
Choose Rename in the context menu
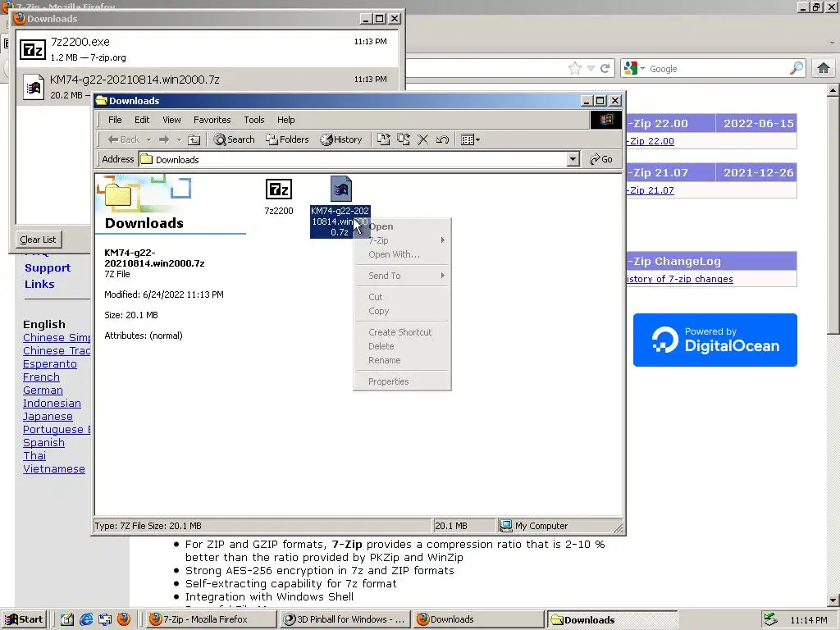[402, 360]
